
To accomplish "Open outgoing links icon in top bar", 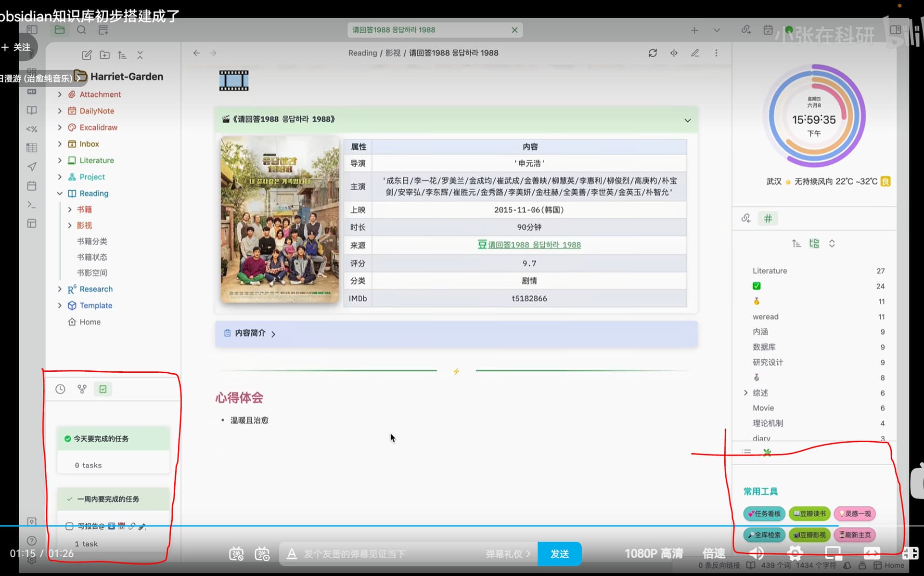I will pyautogui.click(x=746, y=30).
